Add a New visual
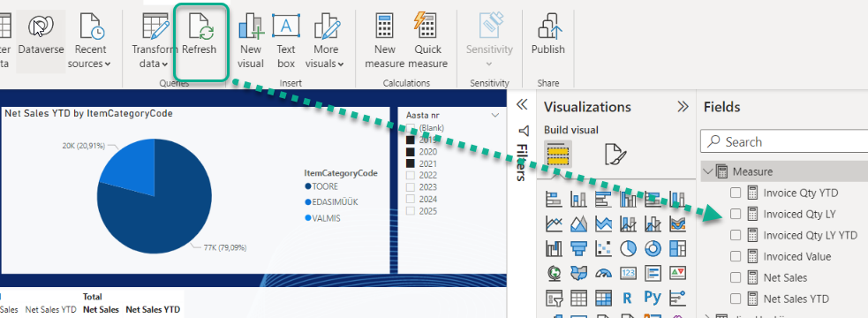868x318 pixels. point(251,41)
